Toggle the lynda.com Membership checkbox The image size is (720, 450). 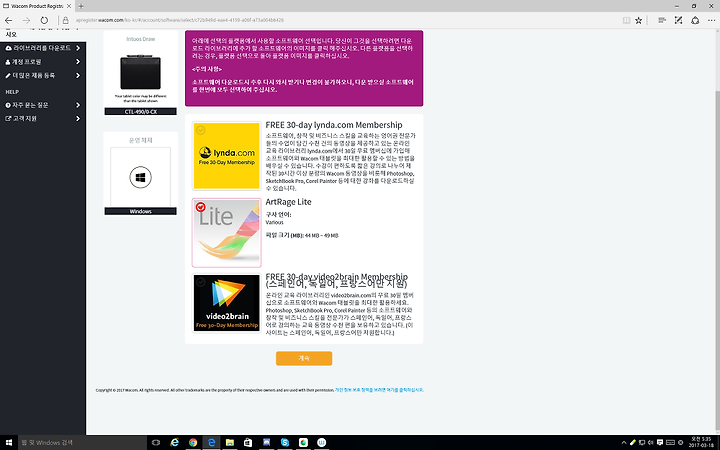point(200,130)
